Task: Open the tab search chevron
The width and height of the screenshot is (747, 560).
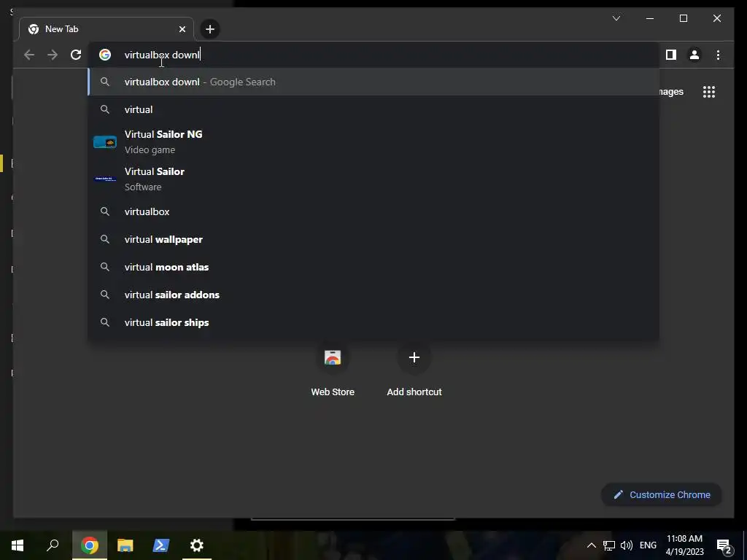Action: click(x=616, y=18)
